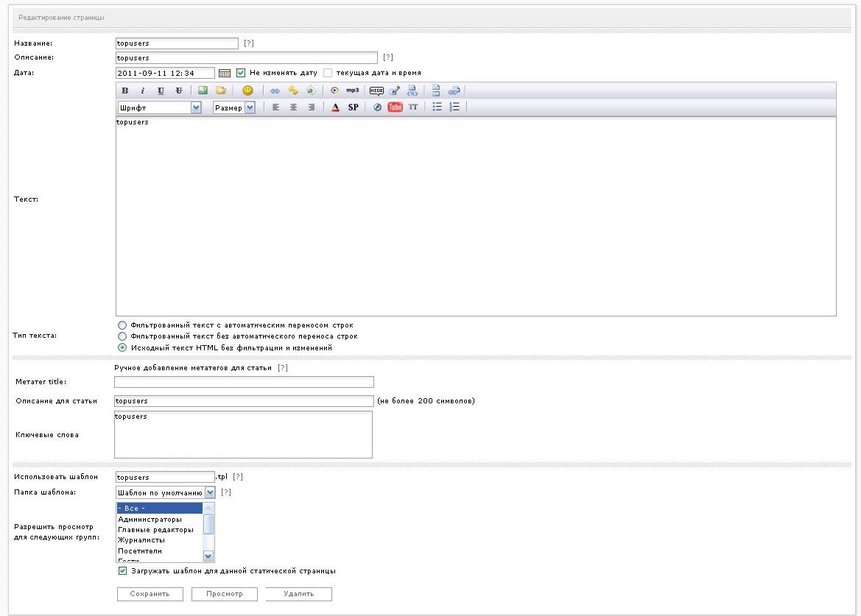861x616 pixels.
Task: Open the calendar date picker icon
Action: [x=225, y=74]
